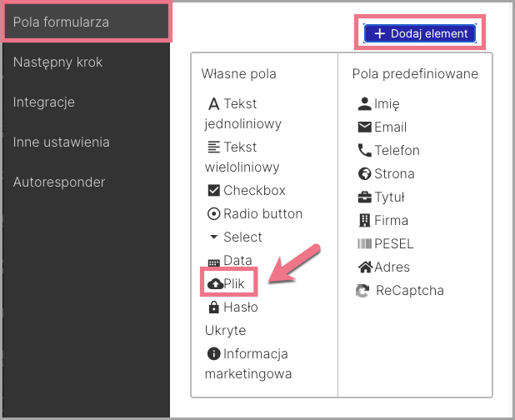Image resolution: width=515 pixels, height=420 pixels.
Task: Select the PESEL barcode icon
Action: click(364, 243)
